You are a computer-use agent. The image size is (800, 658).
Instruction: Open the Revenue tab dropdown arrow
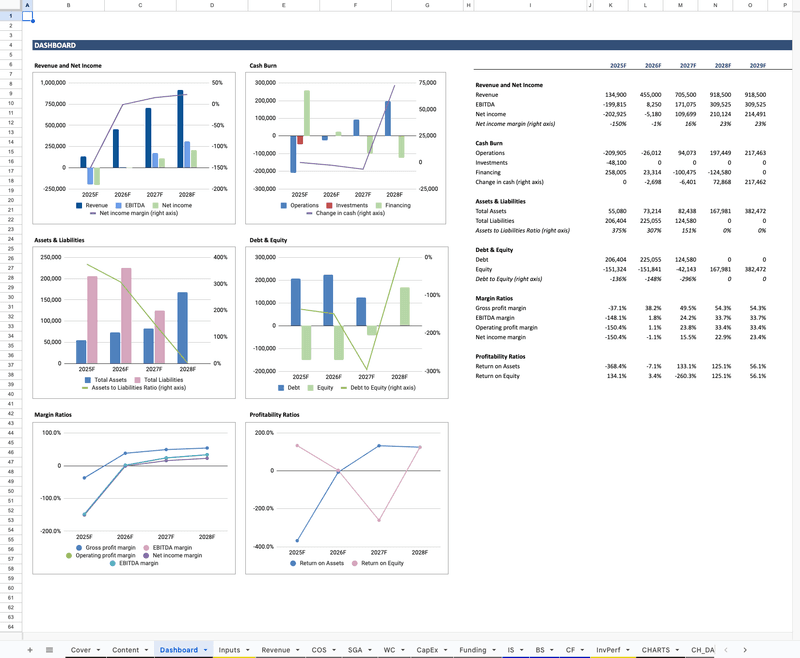coord(298,650)
